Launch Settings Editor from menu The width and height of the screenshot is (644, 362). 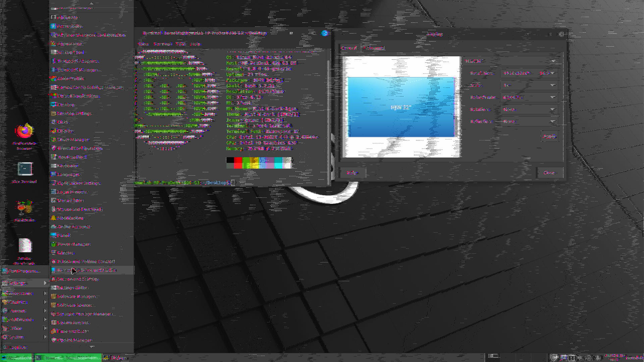[x=91, y=288]
